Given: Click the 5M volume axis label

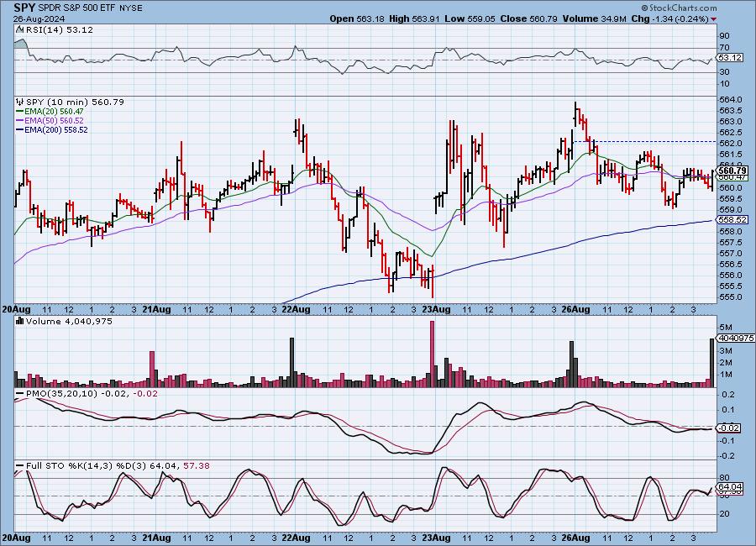Looking at the screenshot, I should [x=726, y=328].
